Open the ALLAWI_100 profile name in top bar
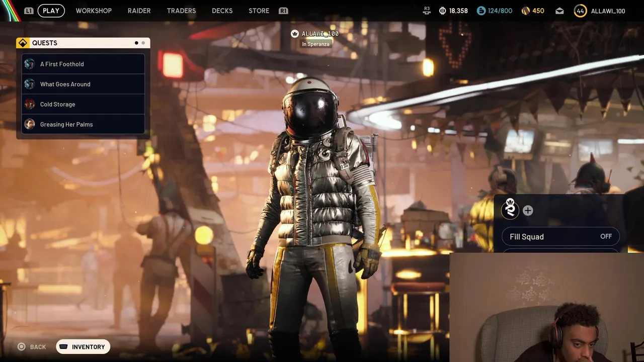The height and width of the screenshot is (362, 644). 608,11
